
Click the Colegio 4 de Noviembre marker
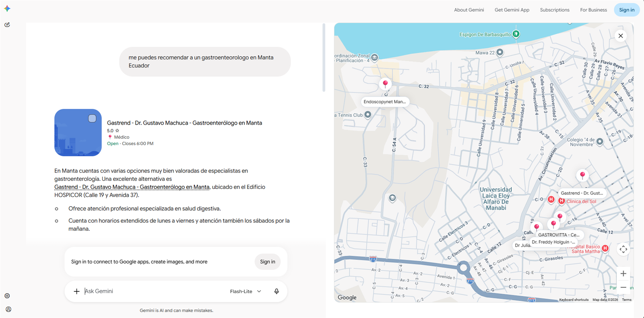tap(600, 142)
